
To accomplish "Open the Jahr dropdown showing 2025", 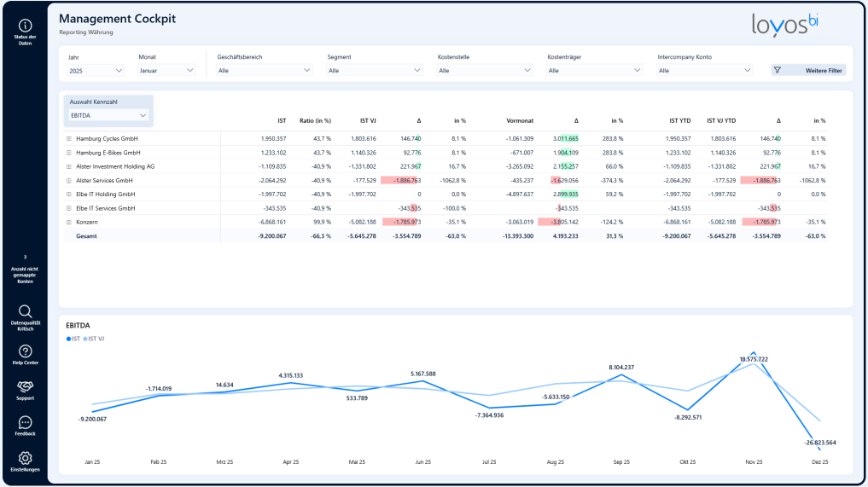I will 96,70.
